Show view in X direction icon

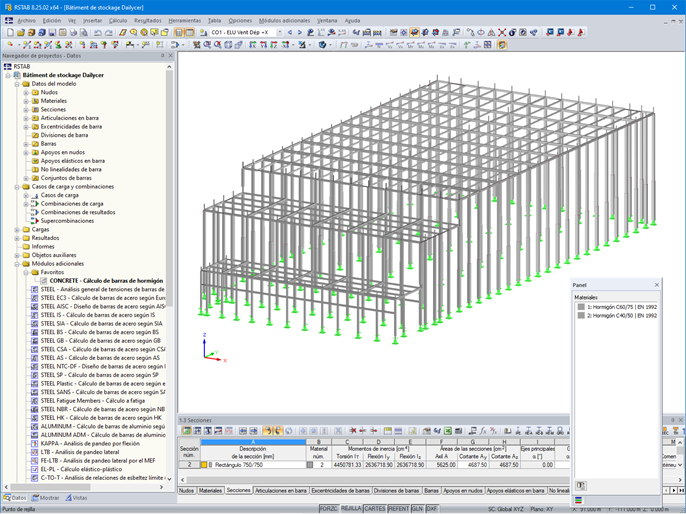(x=252, y=45)
